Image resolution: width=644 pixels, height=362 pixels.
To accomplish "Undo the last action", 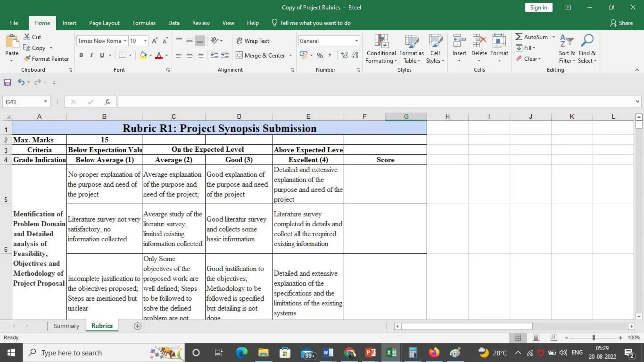I will pos(21,82).
